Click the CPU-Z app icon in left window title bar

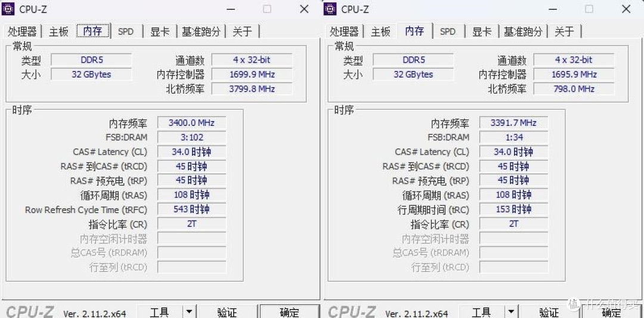[8, 8]
